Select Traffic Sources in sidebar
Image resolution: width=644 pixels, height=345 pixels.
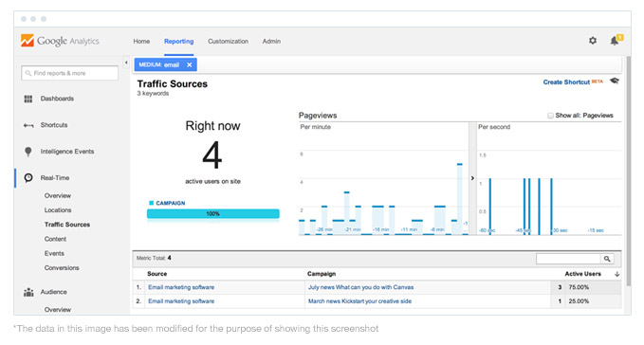click(67, 225)
